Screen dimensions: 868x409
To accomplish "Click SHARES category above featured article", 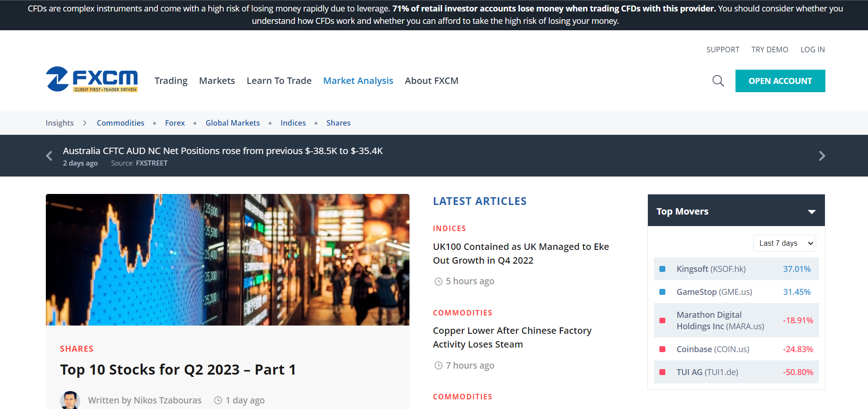I will click(x=77, y=349).
